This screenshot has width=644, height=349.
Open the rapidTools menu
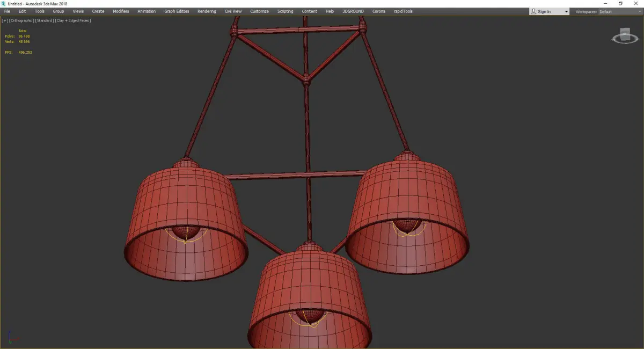click(x=403, y=11)
